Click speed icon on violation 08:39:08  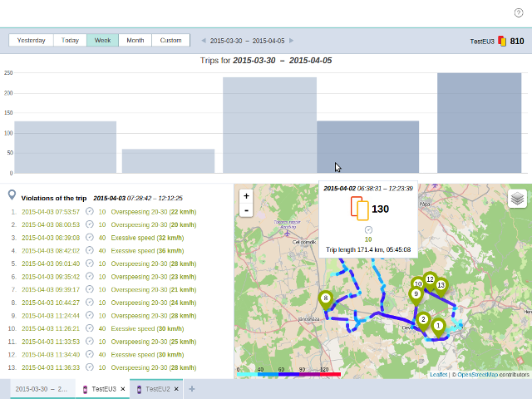[89, 237]
